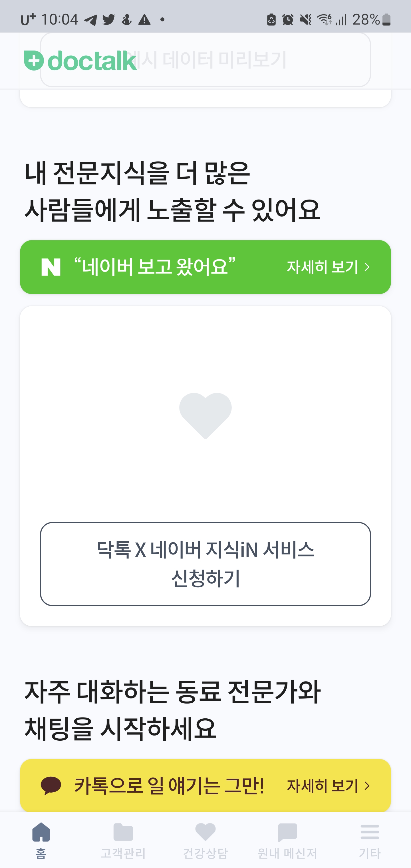Tap the Telegram notification icon in status bar
The width and height of the screenshot is (411, 868).
[90, 20]
